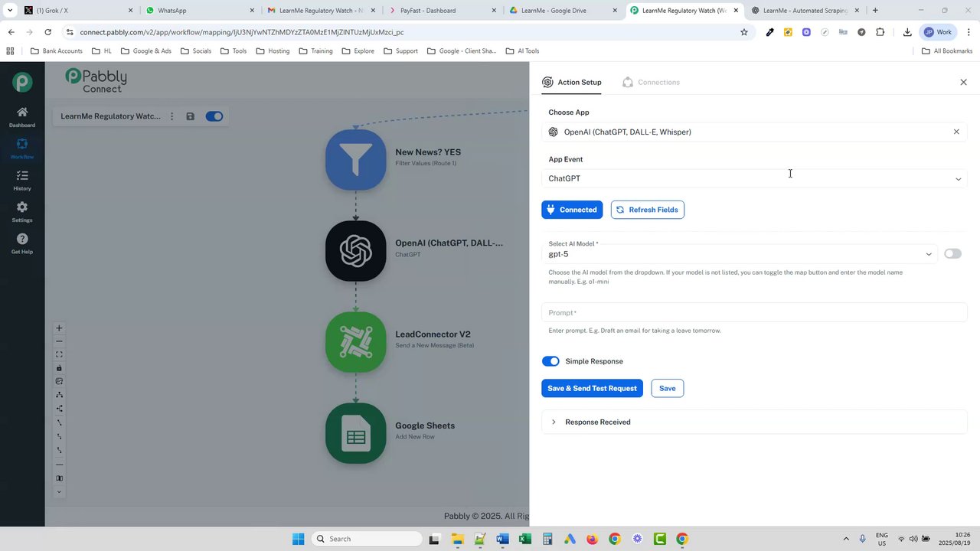Screen dimensions: 980x551
Task: Open Firefox from the taskbar
Action: pyautogui.click(x=592, y=539)
